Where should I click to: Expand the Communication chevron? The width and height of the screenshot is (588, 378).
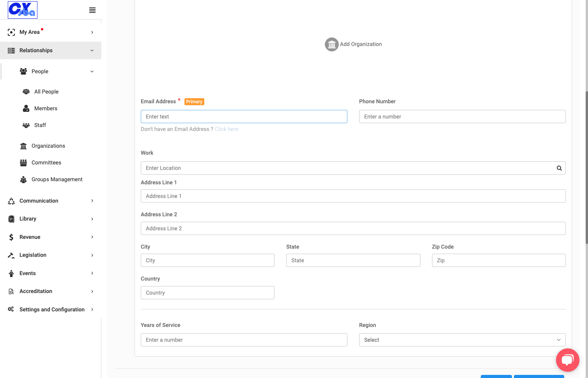pyautogui.click(x=92, y=201)
